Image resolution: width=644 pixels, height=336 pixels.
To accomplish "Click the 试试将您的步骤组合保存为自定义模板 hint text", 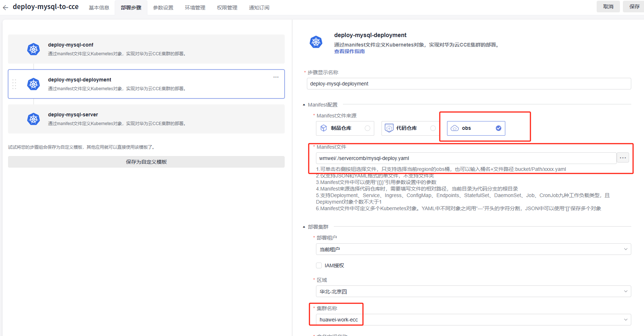I will click(x=82, y=147).
